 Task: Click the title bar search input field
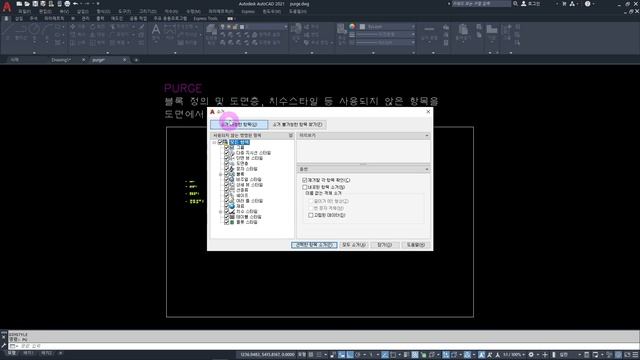[481, 4]
